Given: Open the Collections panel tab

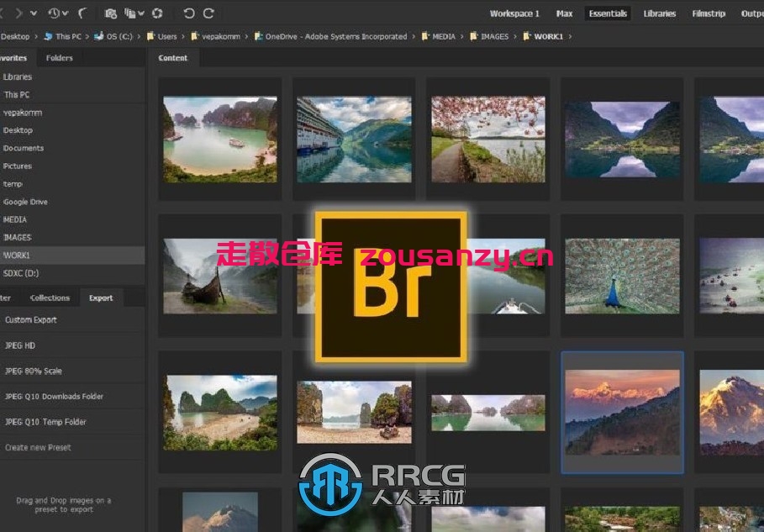Looking at the screenshot, I should click(50, 298).
